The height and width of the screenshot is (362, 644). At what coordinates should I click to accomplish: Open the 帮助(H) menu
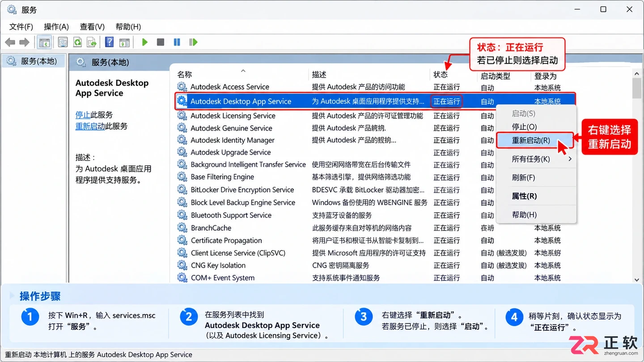point(128,27)
